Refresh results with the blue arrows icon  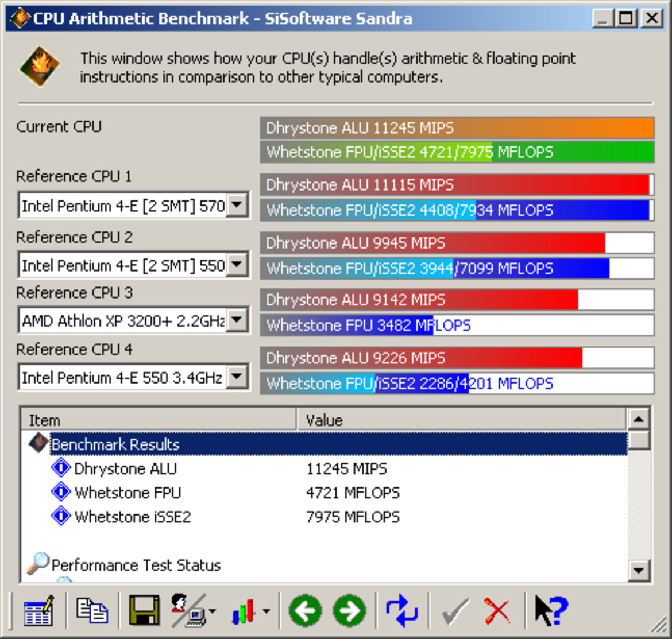click(401, 611)
